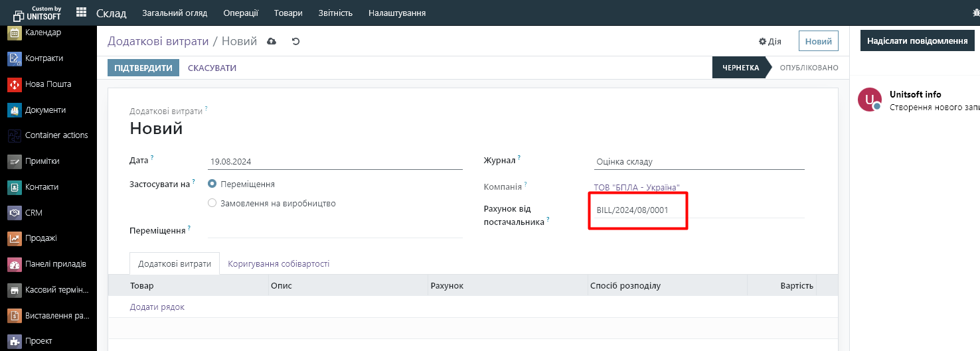Open the Операції top menu

[241, 13]
